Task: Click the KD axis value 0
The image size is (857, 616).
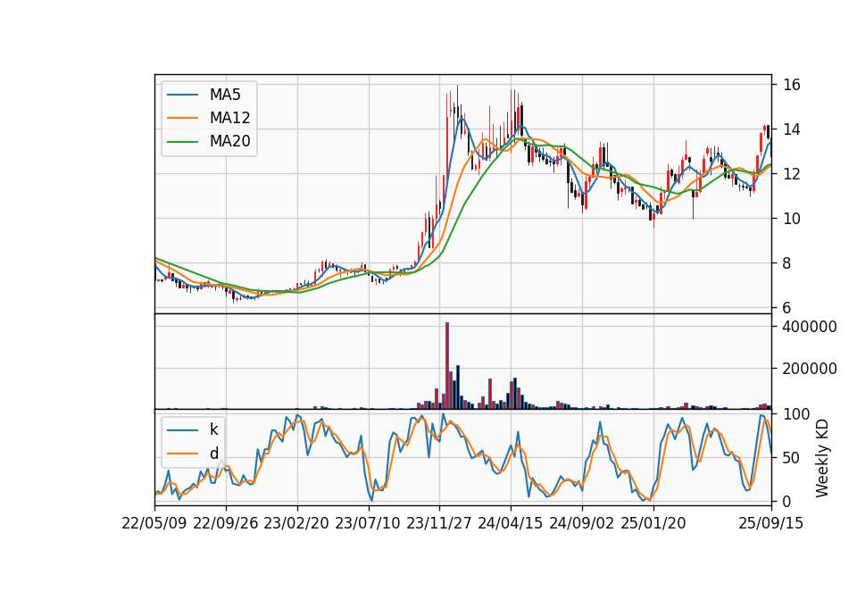Action: [x=787, y=501]
